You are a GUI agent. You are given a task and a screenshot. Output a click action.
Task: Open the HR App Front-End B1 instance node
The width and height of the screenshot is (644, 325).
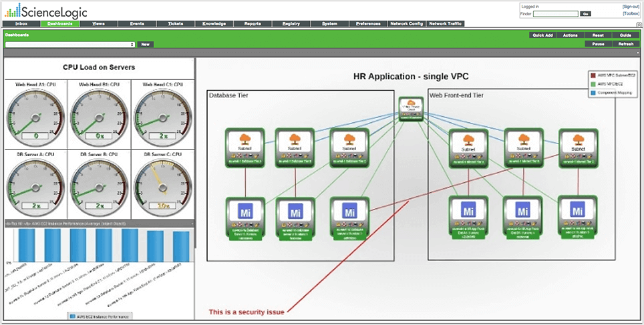[x=523, y=218]
